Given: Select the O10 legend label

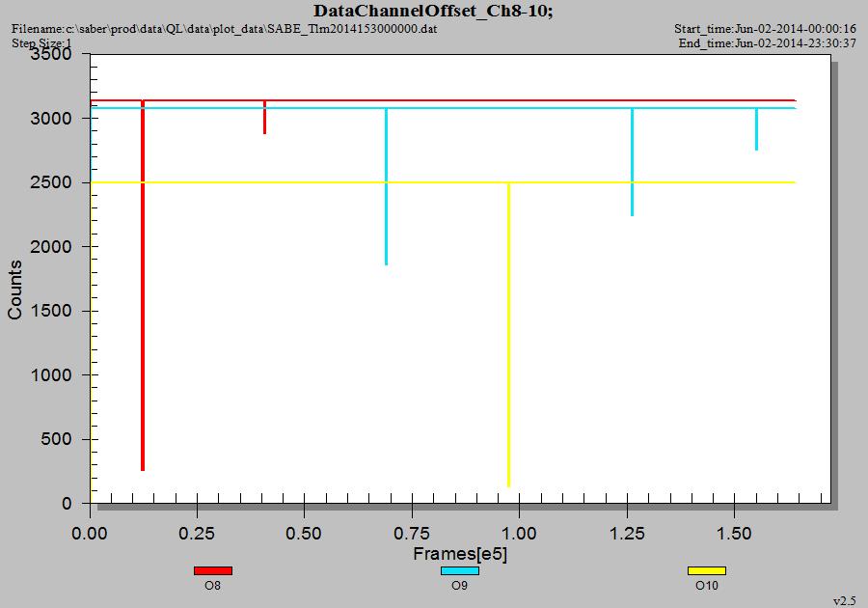Looking at the screenshot, I should (x=706, y=585).
